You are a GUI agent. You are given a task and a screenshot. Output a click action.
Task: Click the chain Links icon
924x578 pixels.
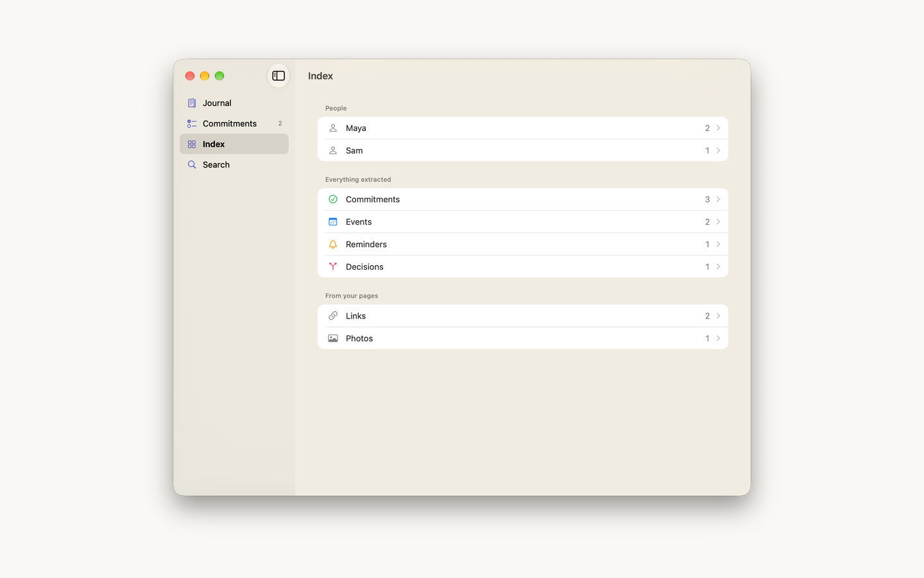click(x=333, y=316)
